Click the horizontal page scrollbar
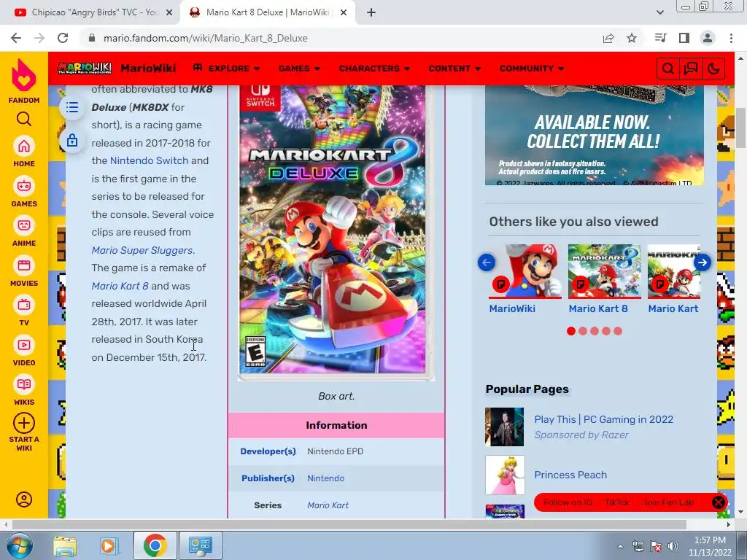Viewport: 747px width, 560px height. [x=349, y=524]
